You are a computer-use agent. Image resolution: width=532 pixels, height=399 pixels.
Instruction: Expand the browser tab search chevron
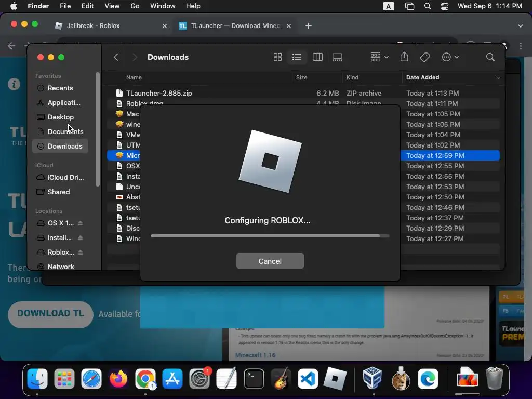521,26
